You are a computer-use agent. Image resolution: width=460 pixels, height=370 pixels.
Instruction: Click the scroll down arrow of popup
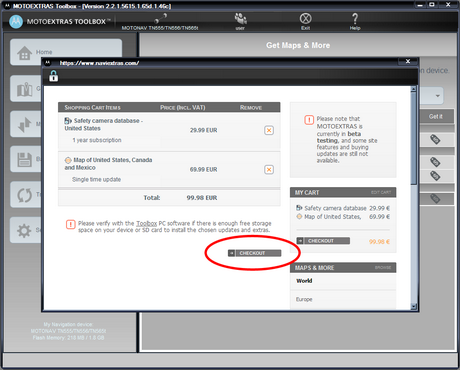pyautogui.click(x=414, y=307)
